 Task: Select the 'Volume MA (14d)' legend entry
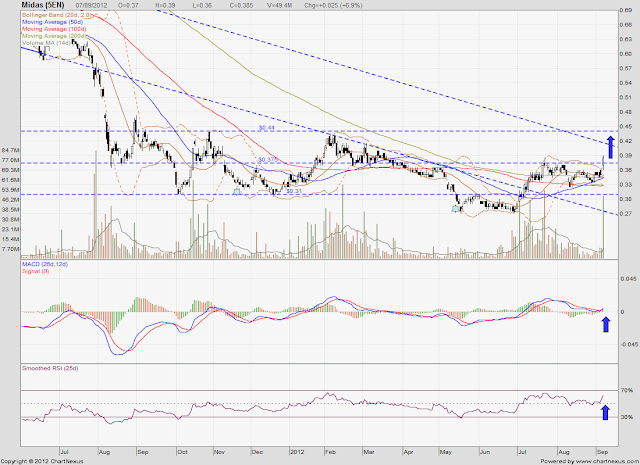click(46, 43)
